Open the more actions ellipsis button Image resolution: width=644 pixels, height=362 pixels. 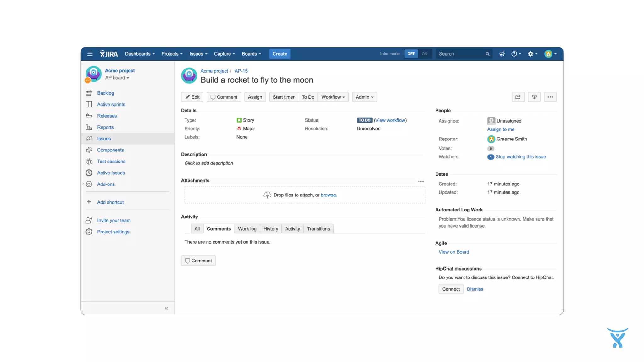click(x=550, y=97)
